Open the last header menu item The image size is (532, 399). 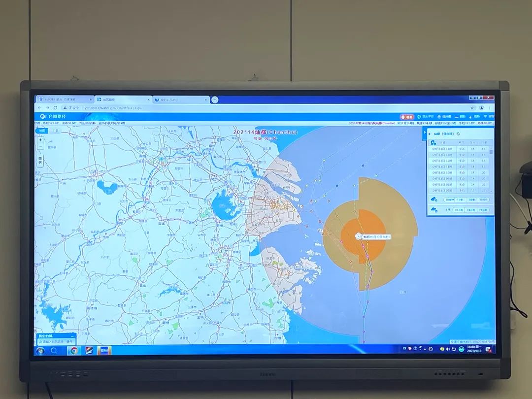489,117
